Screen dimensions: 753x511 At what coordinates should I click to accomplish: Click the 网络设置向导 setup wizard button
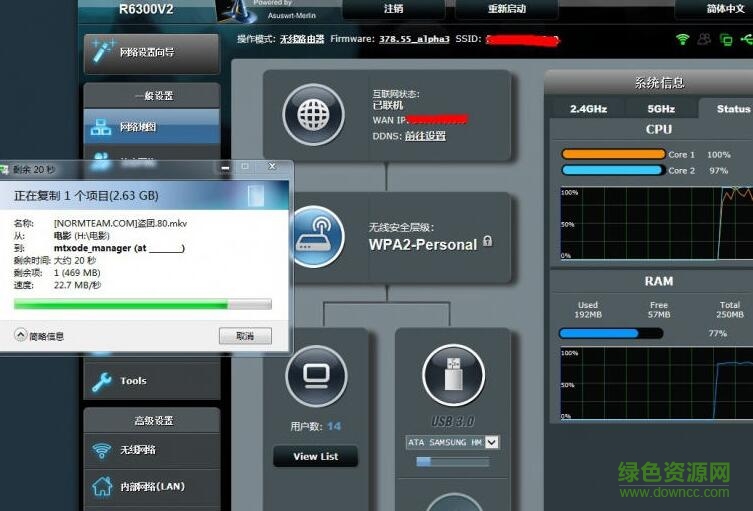(152, 53)
